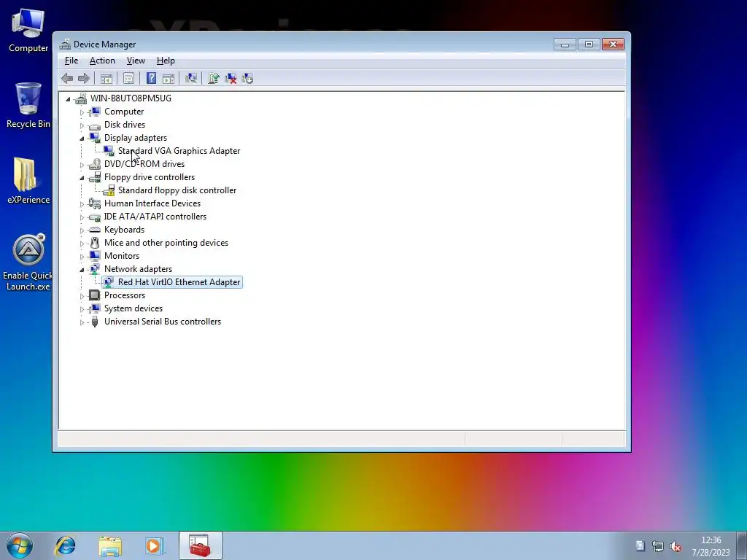Click the Forward arrow in Device Manager toolbar
747x560 pixels.
(84, 79)
